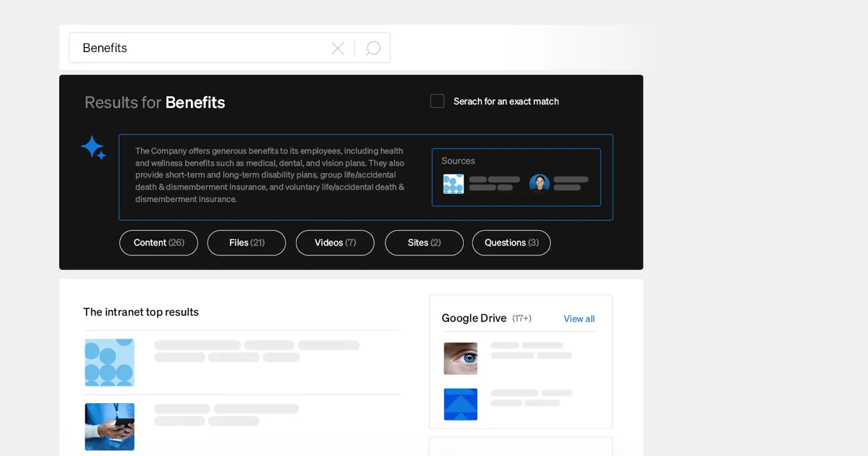Click the Results for Benefits title
The image size is (868, 456).
click(x=155, y=103)
